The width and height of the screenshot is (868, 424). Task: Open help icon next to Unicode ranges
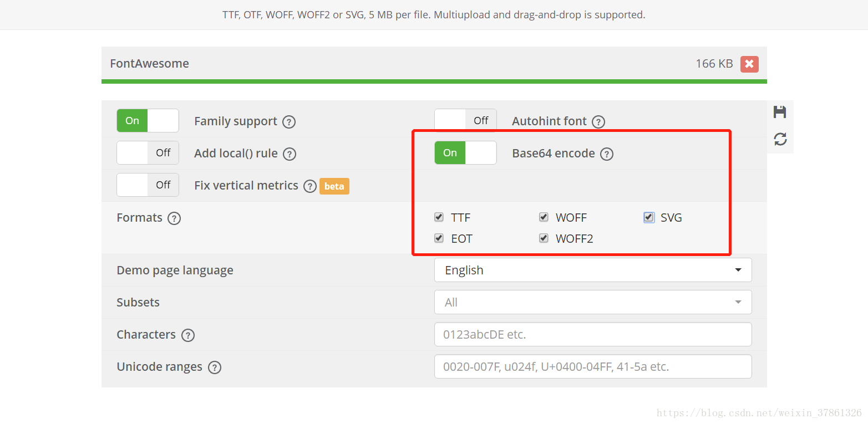point(215,367)
